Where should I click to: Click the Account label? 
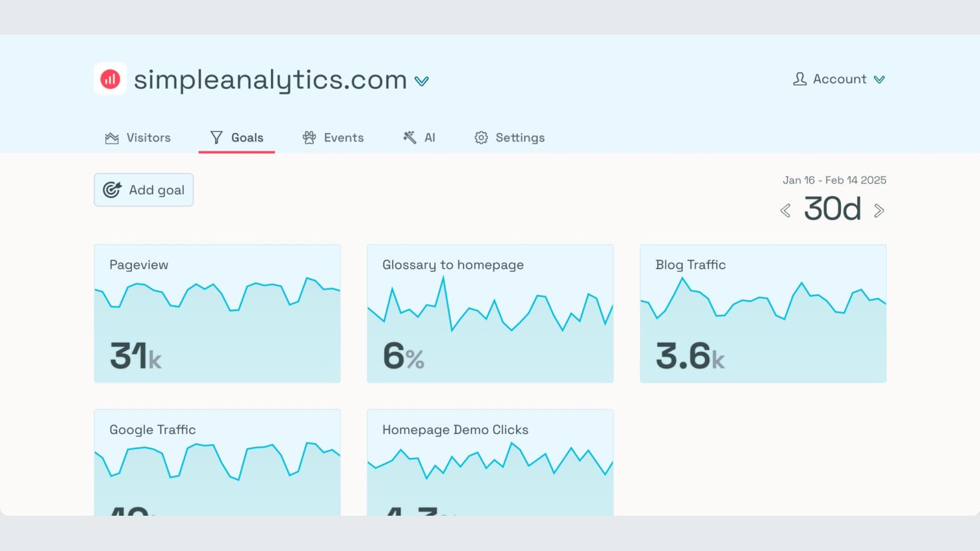(840, 79)
